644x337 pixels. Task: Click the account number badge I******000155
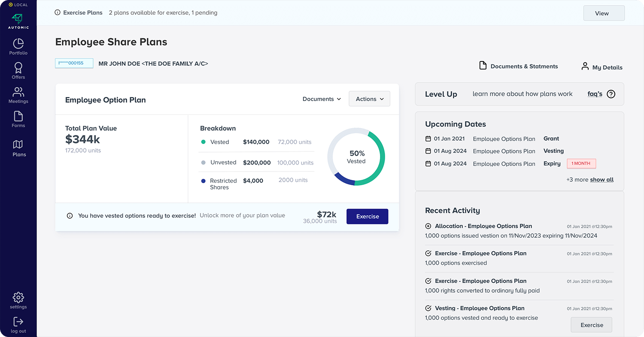pos(74,63)
